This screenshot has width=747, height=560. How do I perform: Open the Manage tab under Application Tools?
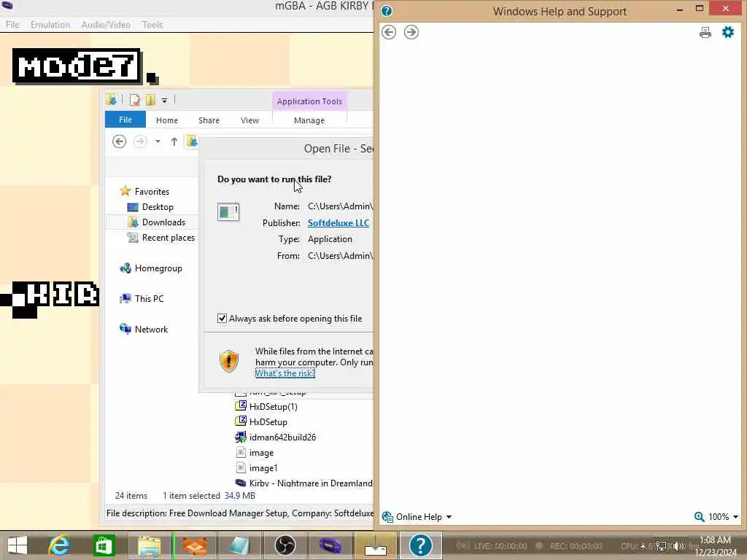click(309, 120)
